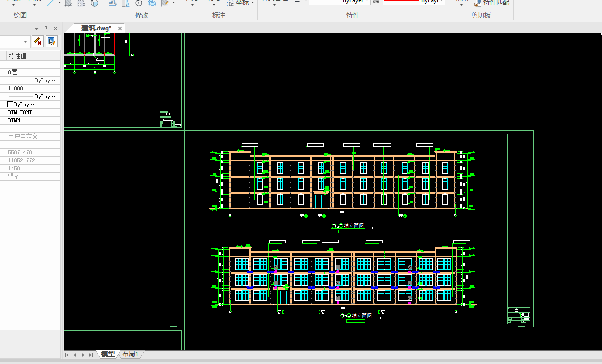Go to next layout tab arrow

click(83, 355)
